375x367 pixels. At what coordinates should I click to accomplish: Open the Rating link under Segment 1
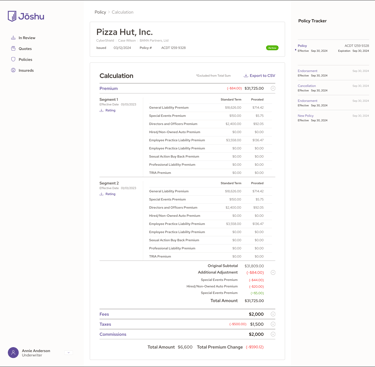tap(110, 110)
